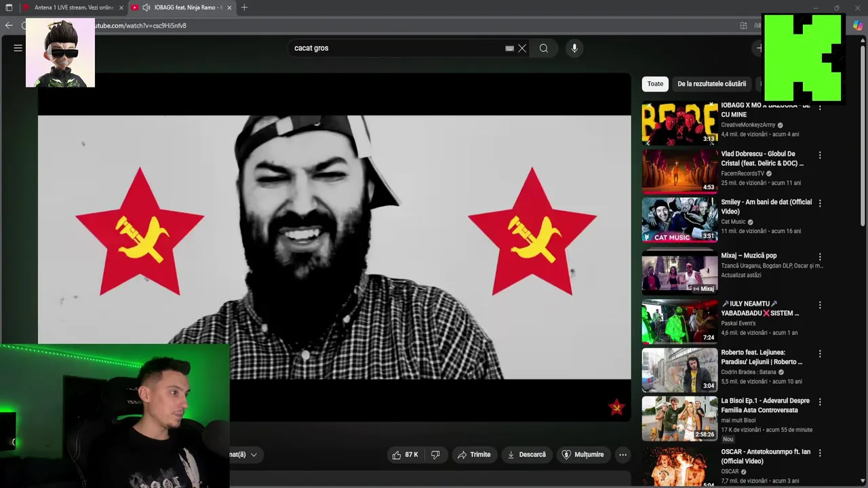Click the address bar with youtube.com/watch URL
This screenshot has width=868, height=488.
407,26
